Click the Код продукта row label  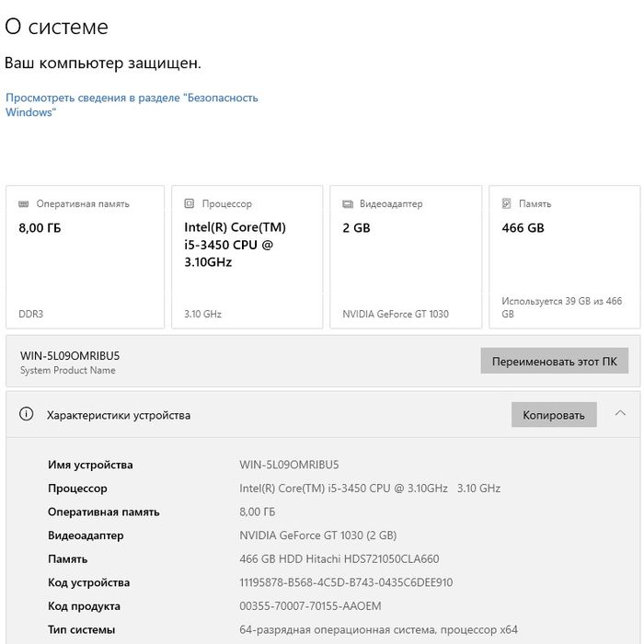(85, 606)
